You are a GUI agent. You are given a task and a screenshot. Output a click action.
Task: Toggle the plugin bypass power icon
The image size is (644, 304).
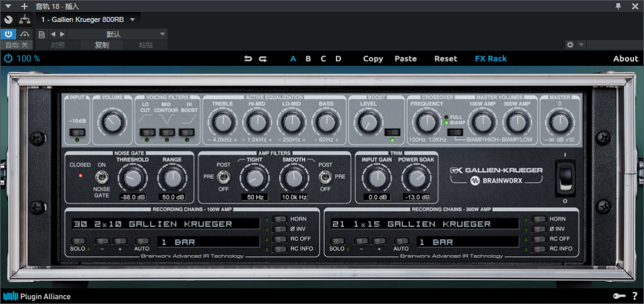click(8, 58)
